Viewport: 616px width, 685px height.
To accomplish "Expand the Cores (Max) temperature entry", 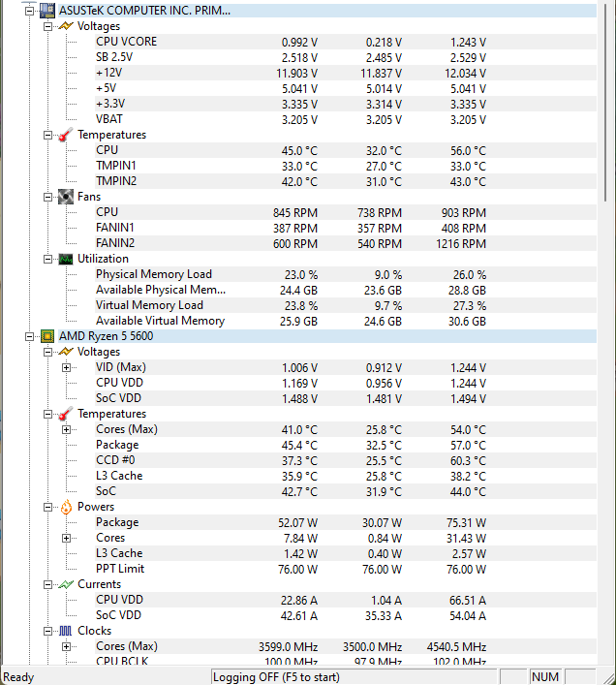I will pos(67,429).
